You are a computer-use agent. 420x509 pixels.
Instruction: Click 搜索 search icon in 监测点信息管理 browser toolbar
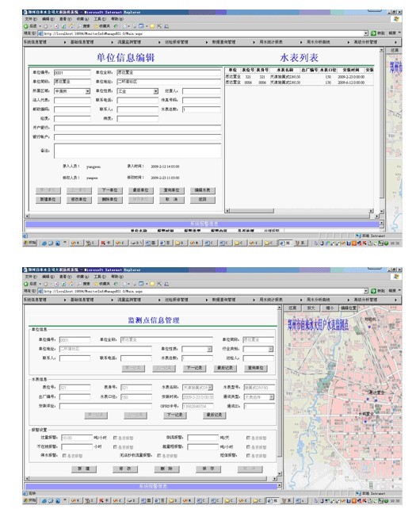(79, 284)
